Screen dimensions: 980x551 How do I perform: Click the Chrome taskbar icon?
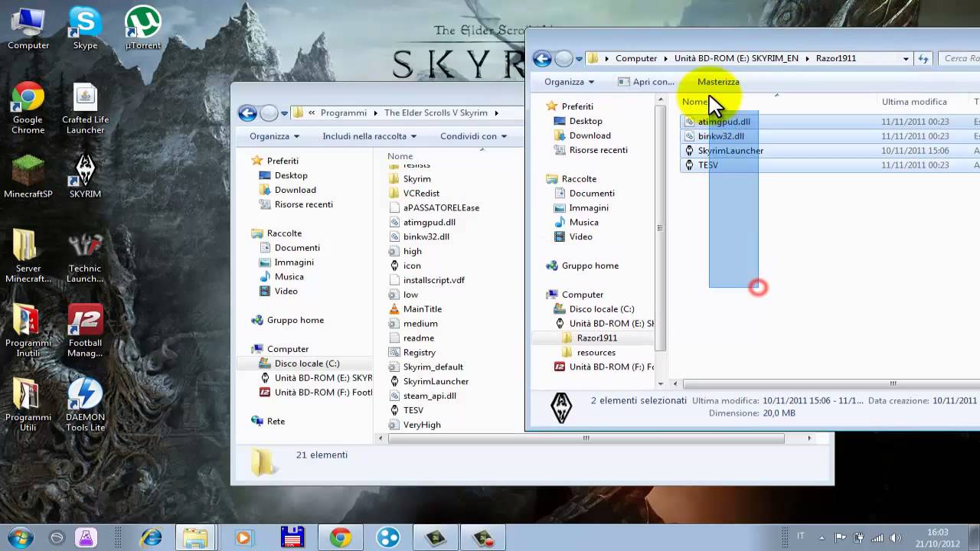pyautogui.click(x=341, y=537)
